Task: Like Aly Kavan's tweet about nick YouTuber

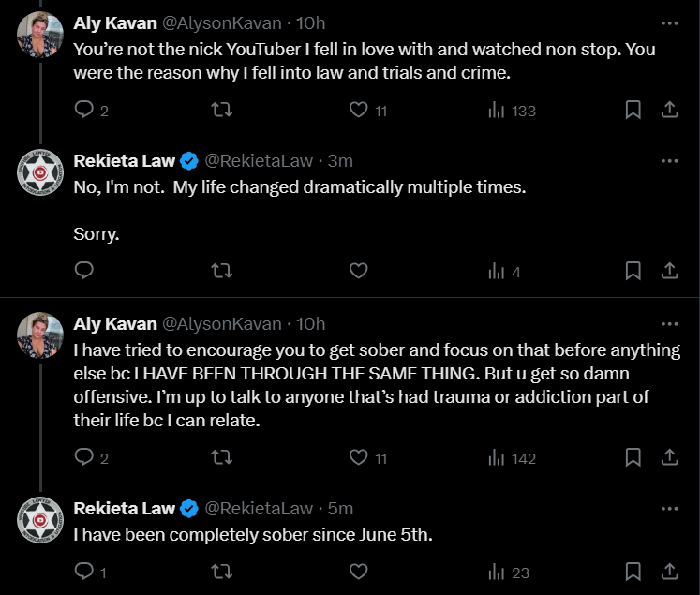Action: pyautogui.click(x=358, y=110)
